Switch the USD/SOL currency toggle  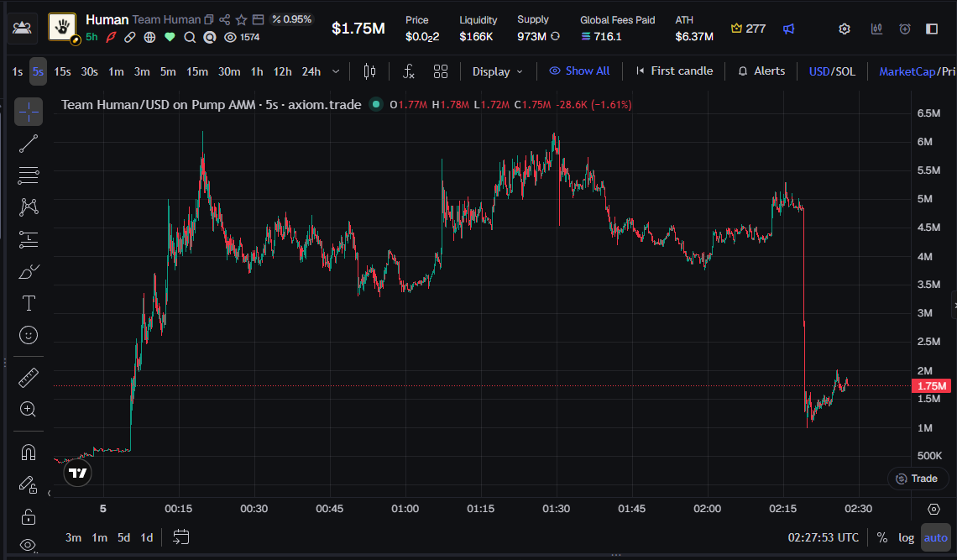coord(832,71)
